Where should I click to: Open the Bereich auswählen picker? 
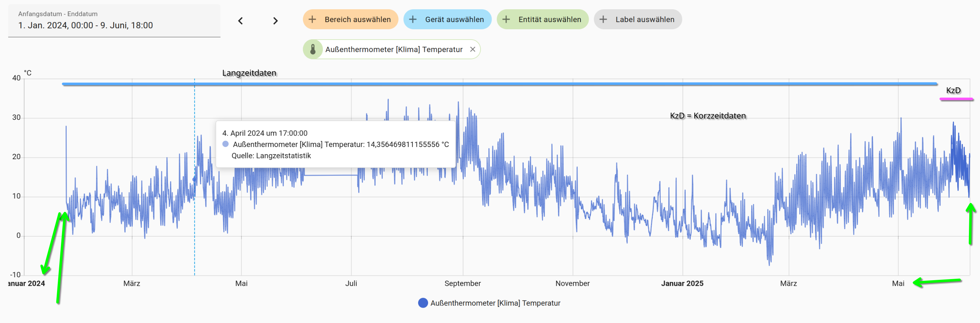357,19
